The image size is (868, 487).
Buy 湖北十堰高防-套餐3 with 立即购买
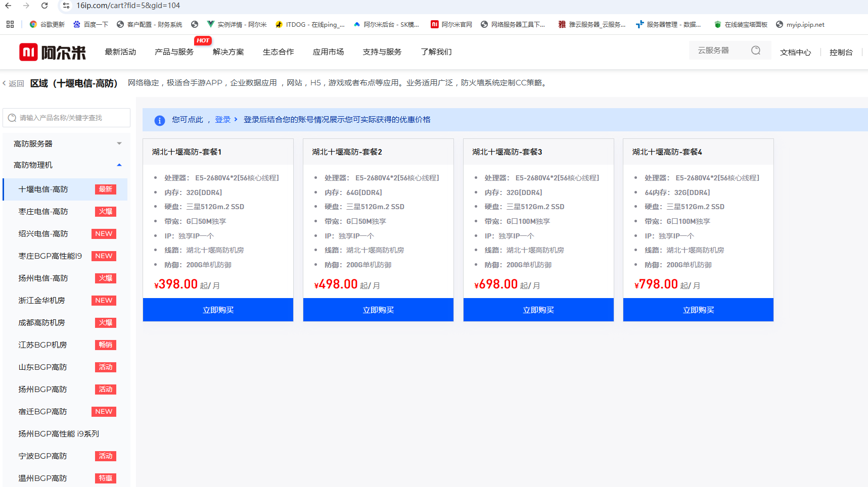pyautogui.click(x=538, y=310)
